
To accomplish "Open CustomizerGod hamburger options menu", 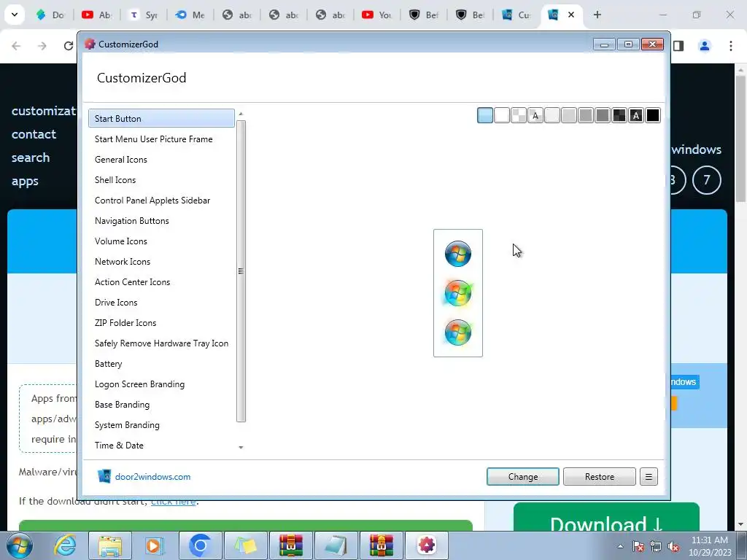I will tap(649, 477).
